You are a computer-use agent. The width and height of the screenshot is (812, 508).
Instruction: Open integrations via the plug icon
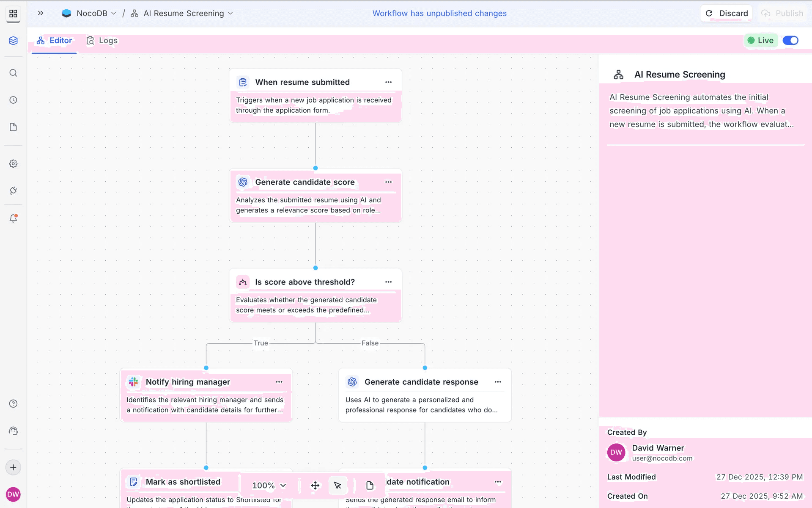[x=13, y=190]
